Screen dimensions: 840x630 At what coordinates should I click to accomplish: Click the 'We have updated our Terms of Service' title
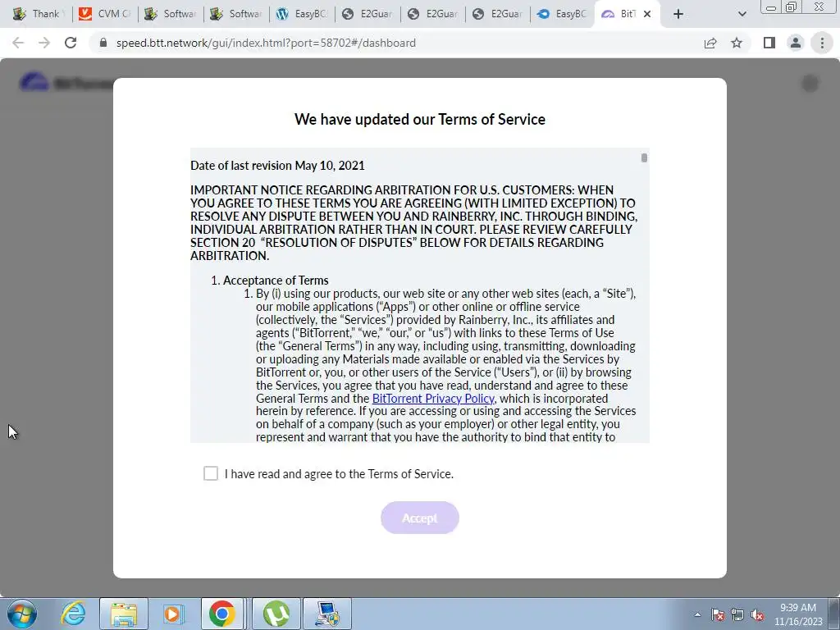[x=419, y=119]
